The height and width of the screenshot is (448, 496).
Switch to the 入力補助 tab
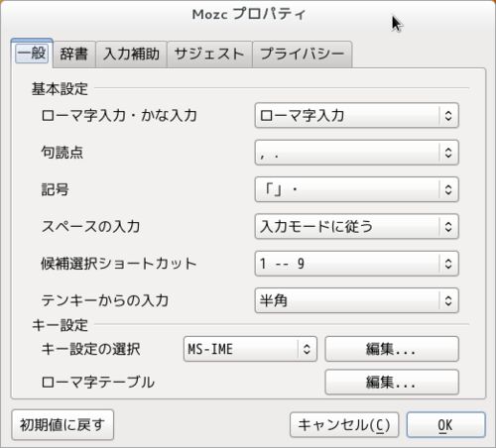tap(131, 55)
